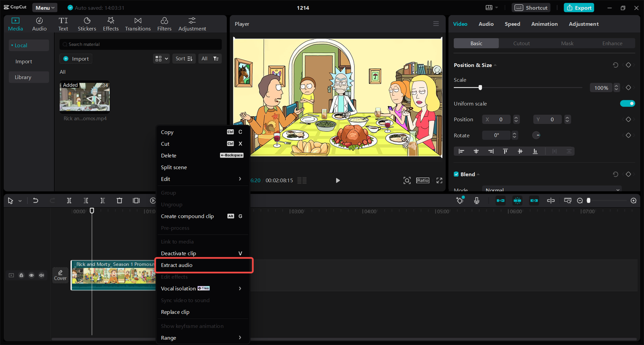Toggle Uniform scale switch

coord(627,104)
